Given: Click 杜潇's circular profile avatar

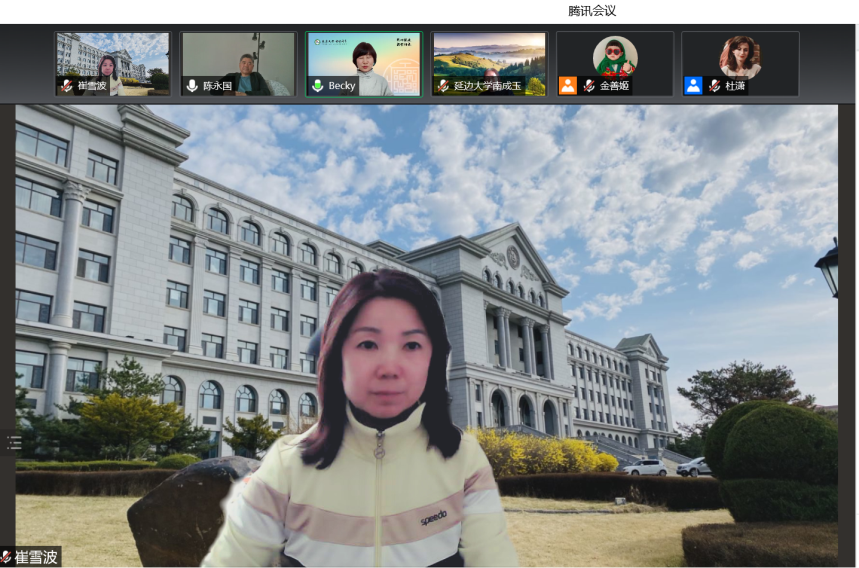Looking at the screenshot, I should (739, 56).
